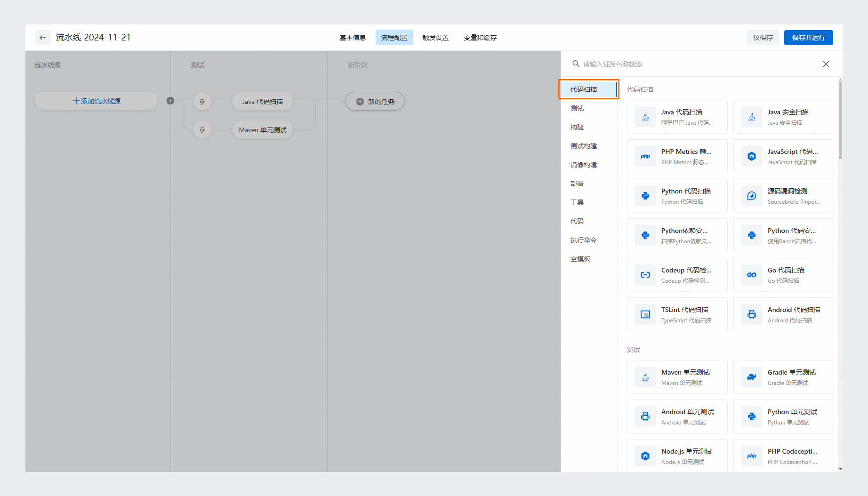Click the Python 代码安全 card icon
Viewport: 868px width, 496px height.
pos(752,235)
